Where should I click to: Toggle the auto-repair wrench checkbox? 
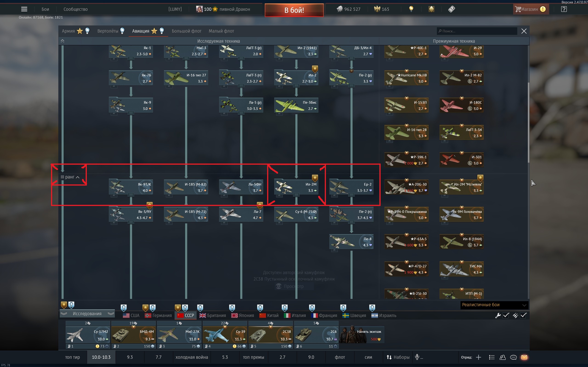(x=506, y=315)
